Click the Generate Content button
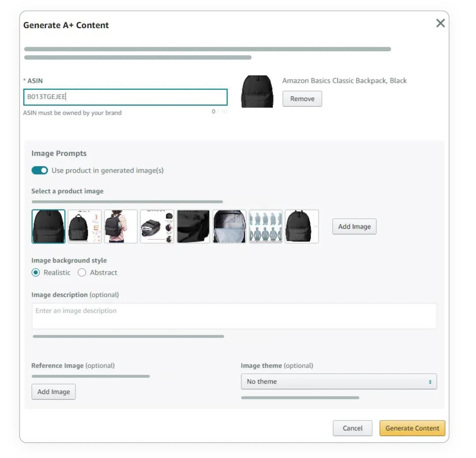 pos(412,428)
